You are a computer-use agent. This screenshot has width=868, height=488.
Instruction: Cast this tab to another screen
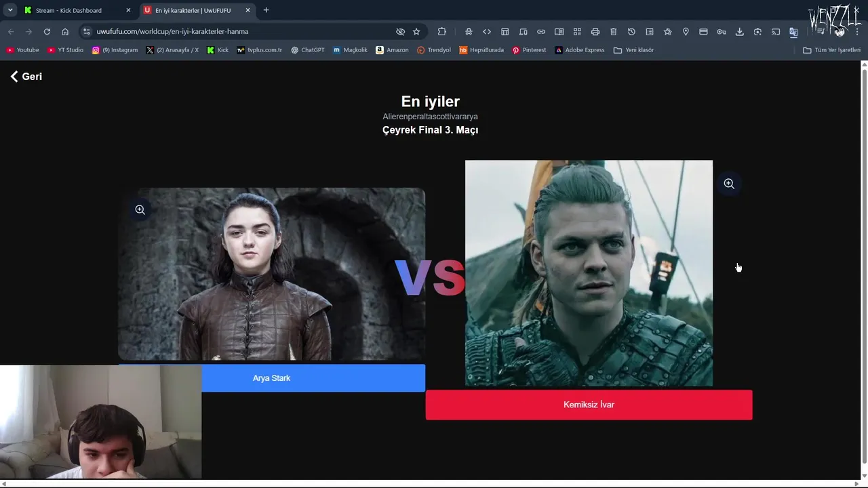pos(776,31)
